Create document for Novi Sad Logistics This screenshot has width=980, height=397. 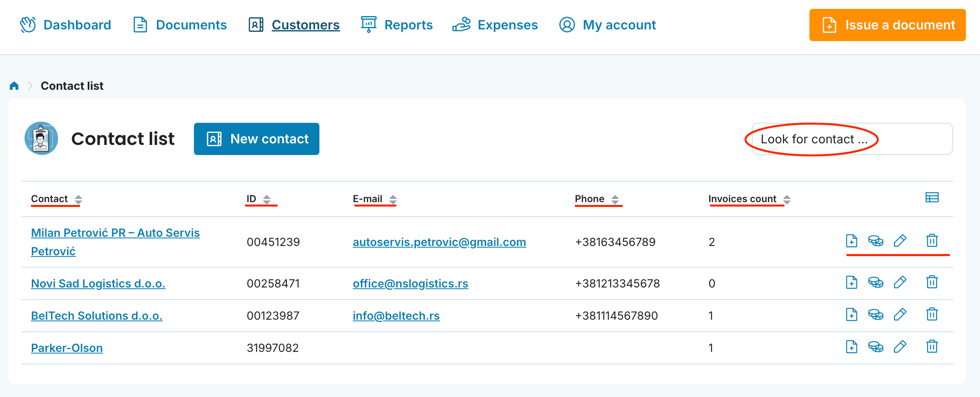tap(851, 282)
